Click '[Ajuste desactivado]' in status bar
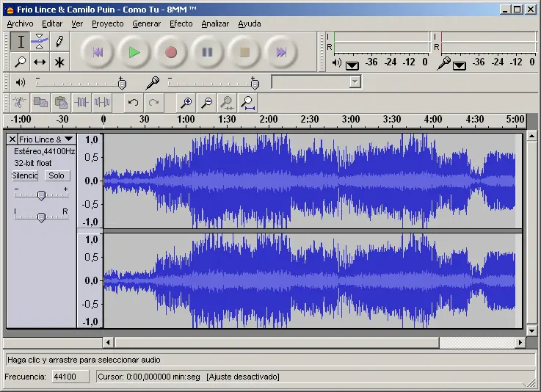 pos(243,377)
